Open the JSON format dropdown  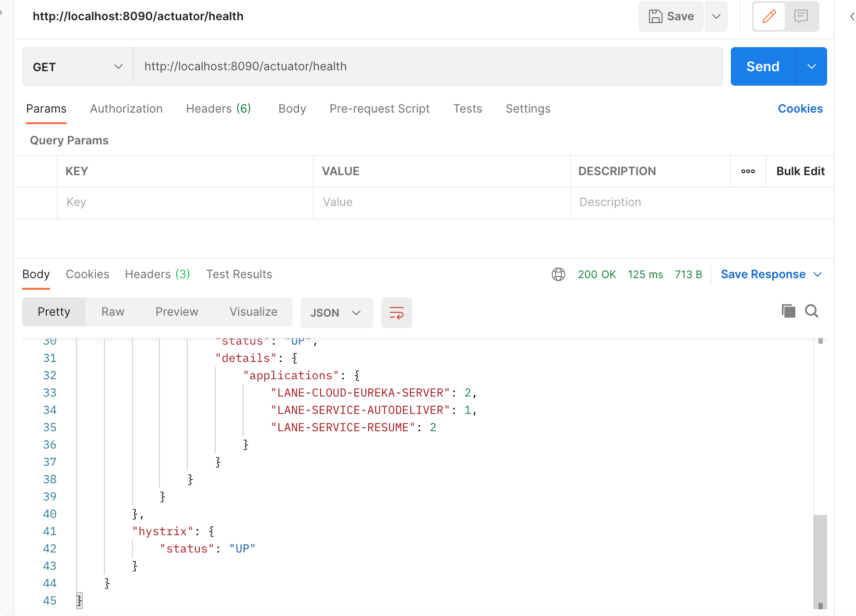click(337, 313)
